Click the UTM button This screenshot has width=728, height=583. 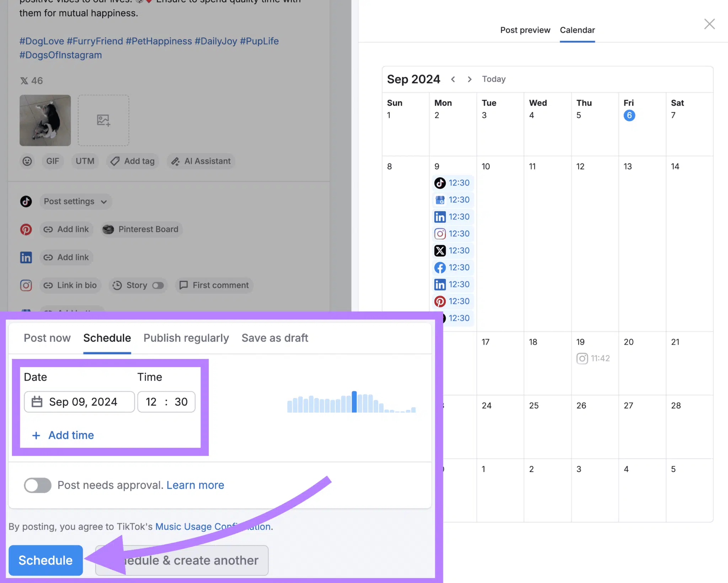tap(85, 161)
